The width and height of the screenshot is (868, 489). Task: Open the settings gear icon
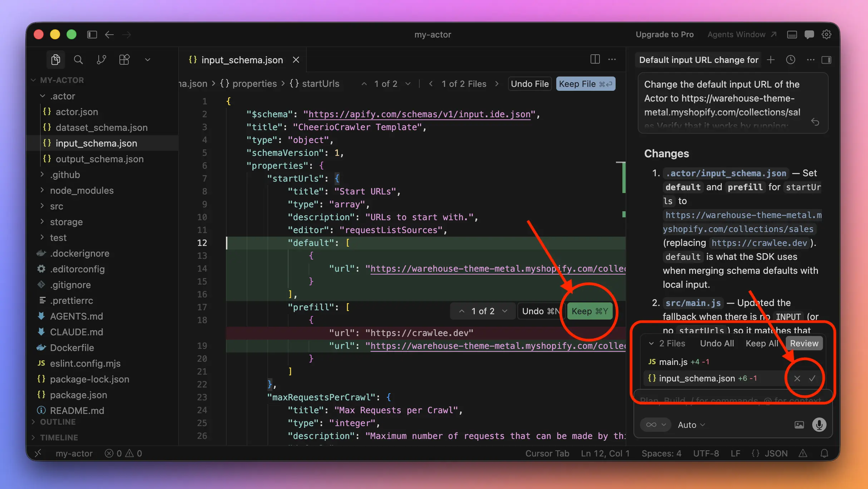click(827, 35)
